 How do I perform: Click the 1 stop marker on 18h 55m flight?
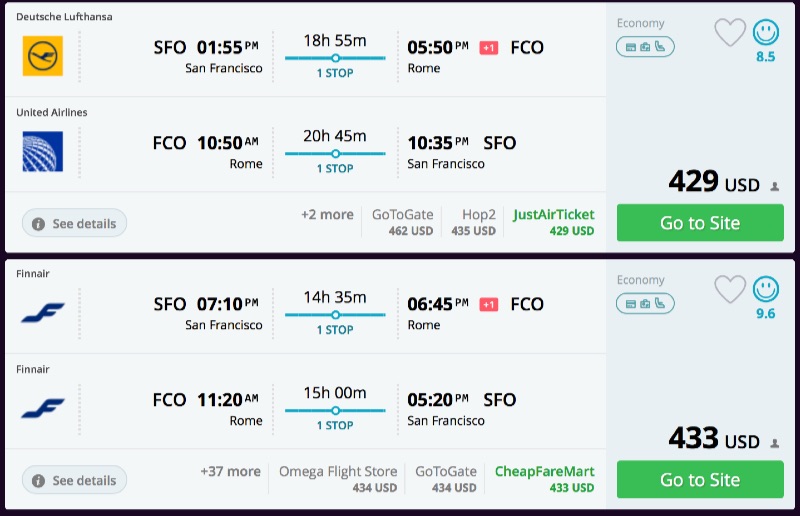pyautogui.click(x=335, y=58)
